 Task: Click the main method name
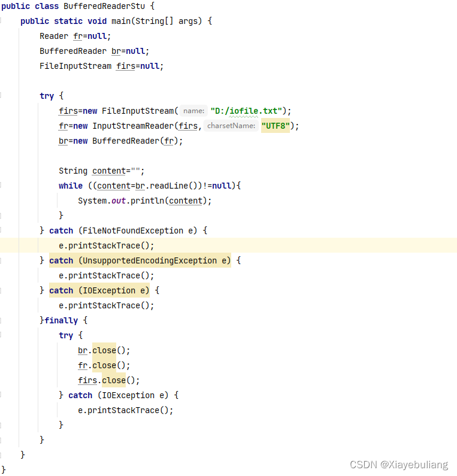click(121, 21)
